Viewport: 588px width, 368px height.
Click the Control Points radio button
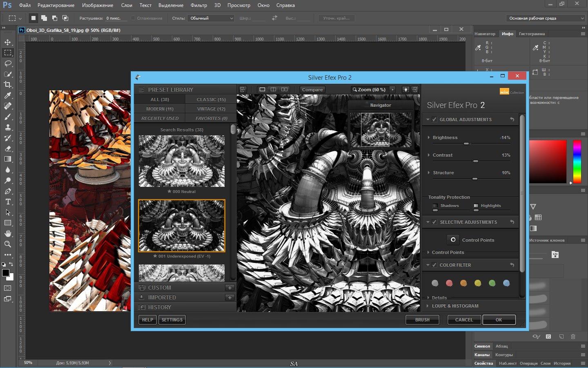453,240
